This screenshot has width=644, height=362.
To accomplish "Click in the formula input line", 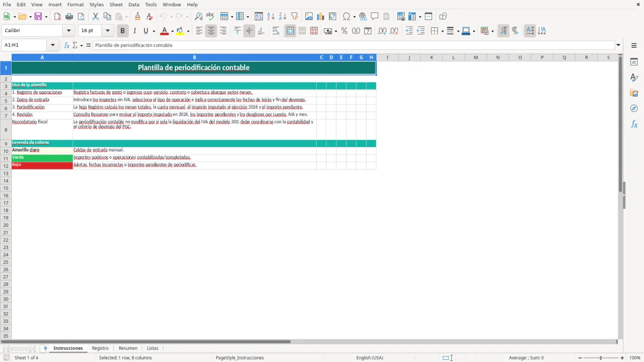I will point(354,46).
